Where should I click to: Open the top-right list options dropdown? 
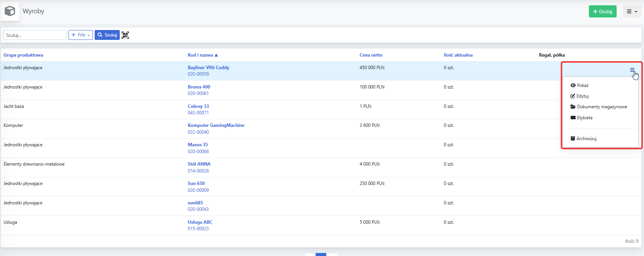[x=632, y=11]
